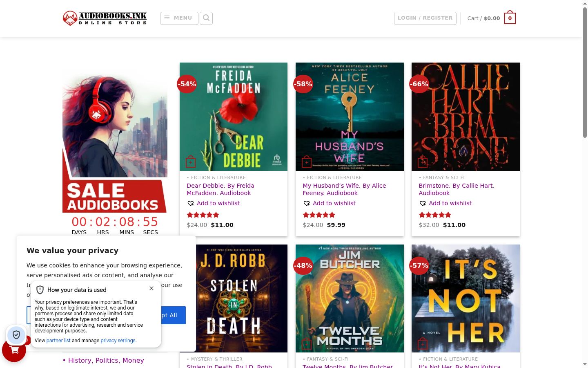Click the bag icon on My Husband's Wife cover
Screen dimensions: 588x368
[x=307, y=162]
